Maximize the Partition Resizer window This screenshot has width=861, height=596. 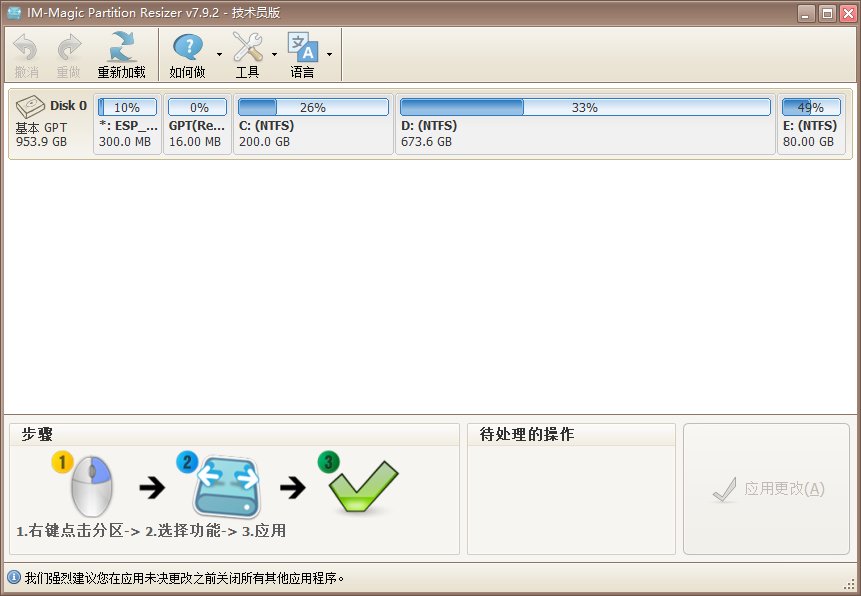[x=827, y=13]
